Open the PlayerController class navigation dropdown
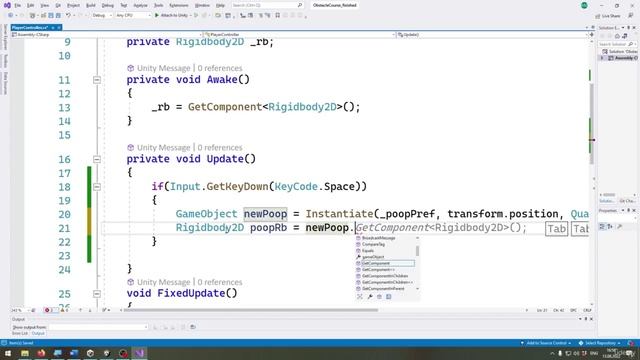 pos(300,35)
